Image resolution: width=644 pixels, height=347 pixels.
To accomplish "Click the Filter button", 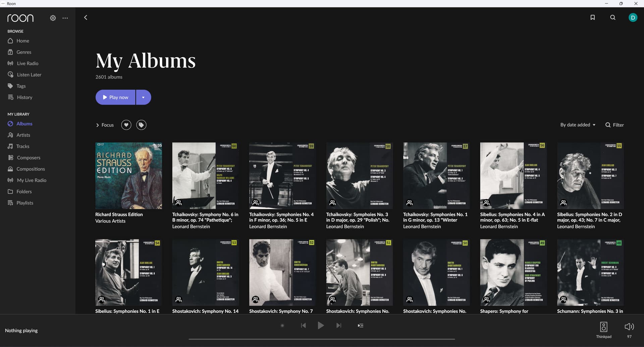I will click(x=614, y=125).
